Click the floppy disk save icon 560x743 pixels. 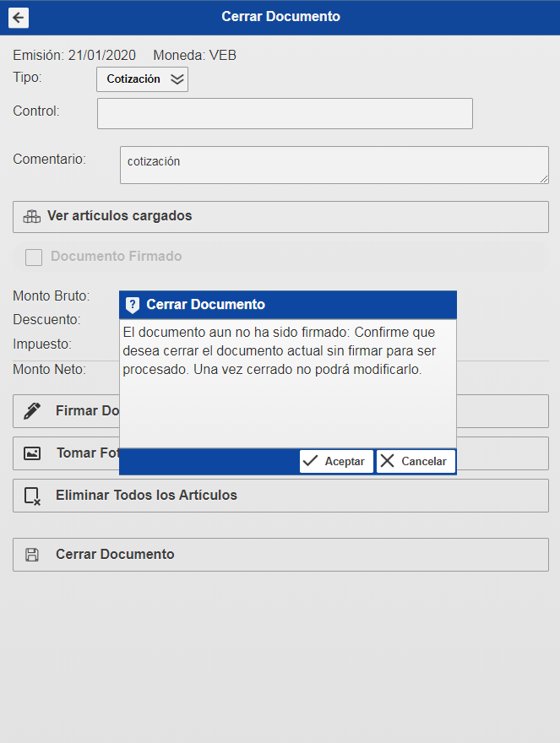(32, 555)
